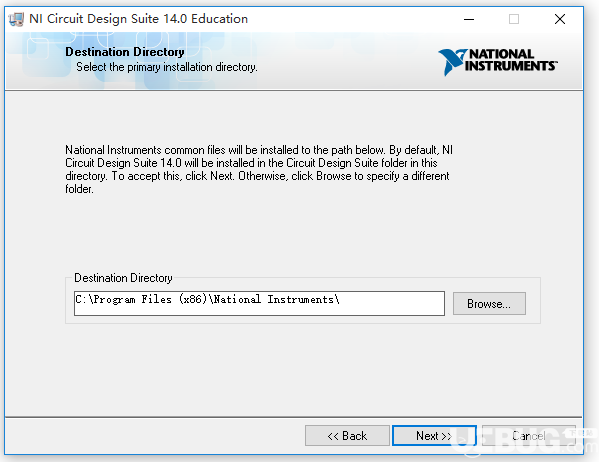Click the installer icon in title bar
The height and width of the screenshot is (462, 599).
coord(16,19)
